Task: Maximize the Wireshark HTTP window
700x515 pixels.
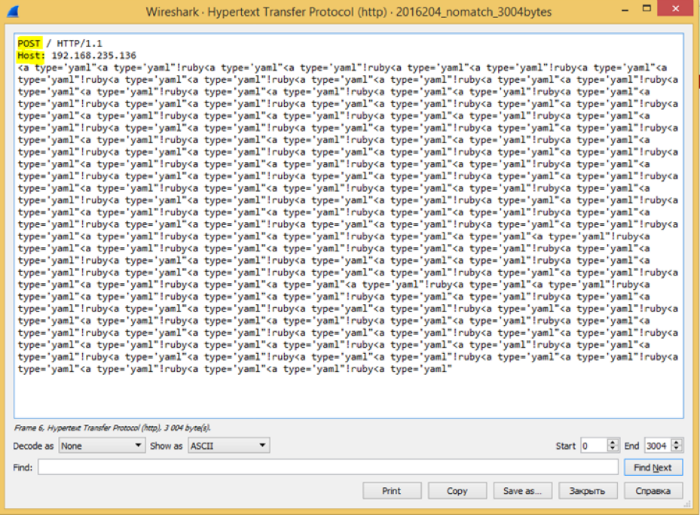Action: (x=646, y=8)
